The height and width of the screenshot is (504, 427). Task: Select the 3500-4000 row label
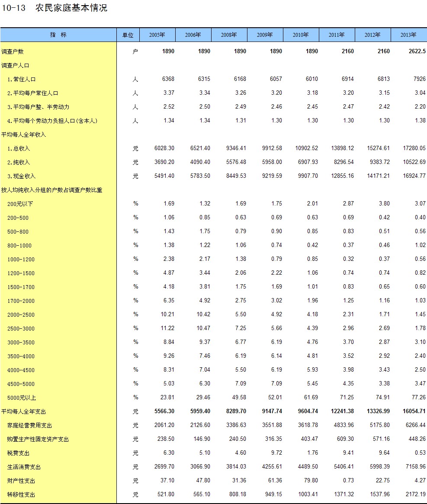click(21, 356)
